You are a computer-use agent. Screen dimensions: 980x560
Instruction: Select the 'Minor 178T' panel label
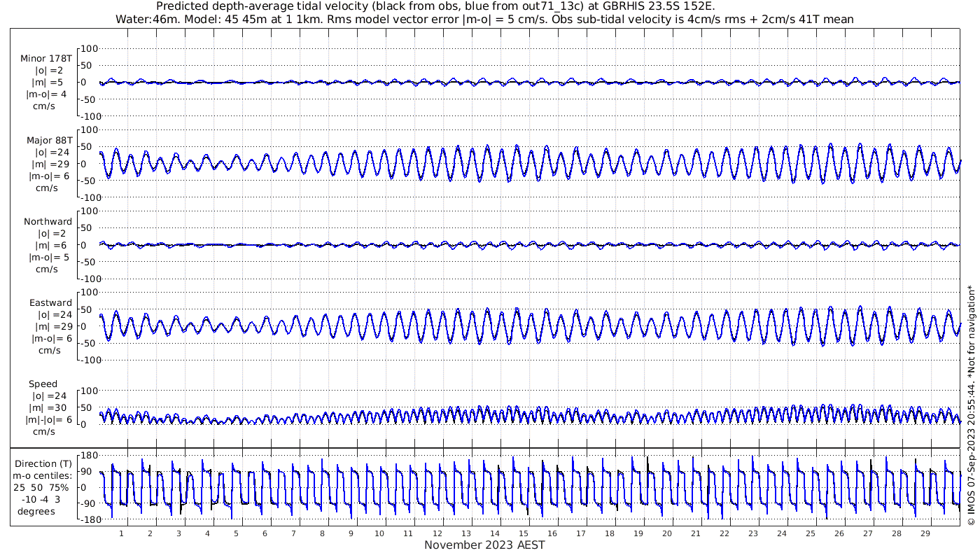coord(46,59)
